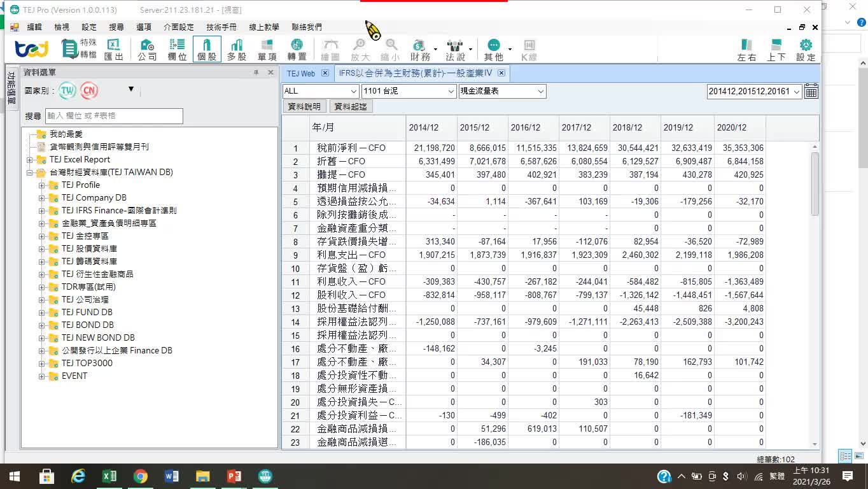The image size is (868, 489).
Task: Click the search field 輸入欄位或#表格
Action: pyautogui.click(x=114, y=116)
